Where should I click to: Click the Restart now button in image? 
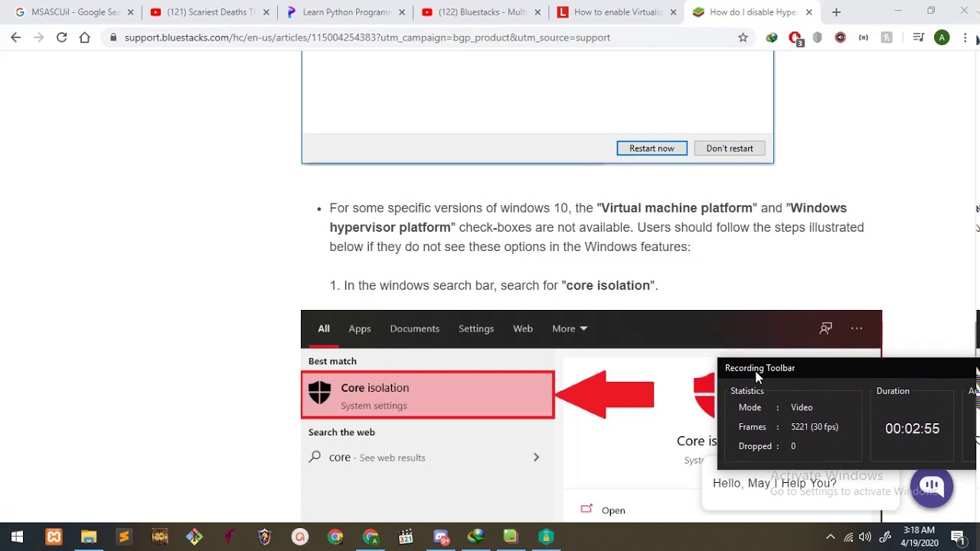click(x=652, y=148)
